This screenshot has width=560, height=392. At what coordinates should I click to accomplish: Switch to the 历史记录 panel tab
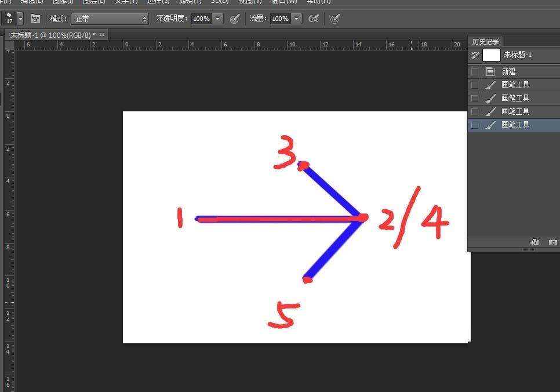486,41
